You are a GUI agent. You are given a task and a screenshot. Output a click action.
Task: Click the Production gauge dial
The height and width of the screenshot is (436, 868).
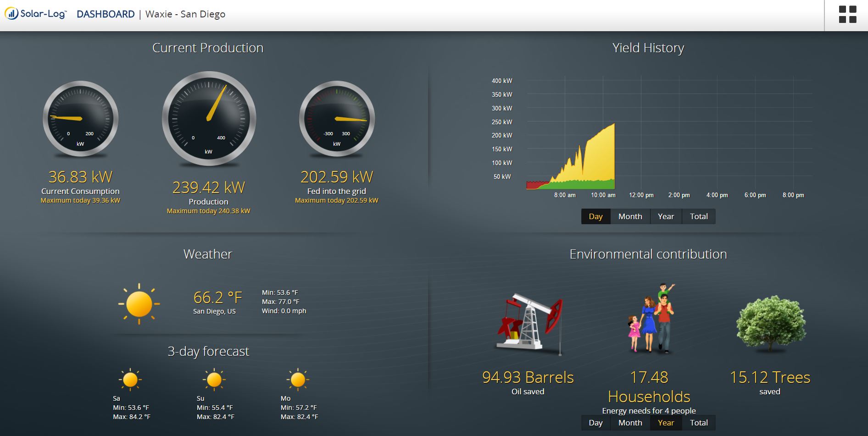click(209, 119)
